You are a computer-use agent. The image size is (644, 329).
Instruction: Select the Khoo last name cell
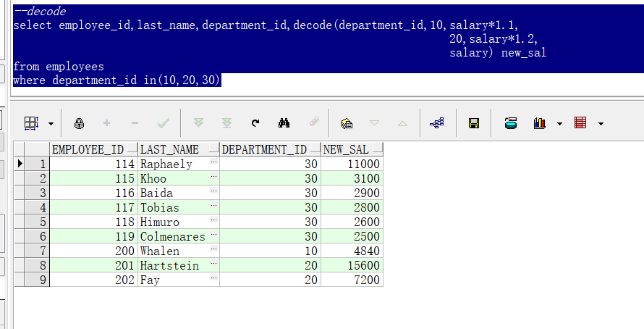179,178
